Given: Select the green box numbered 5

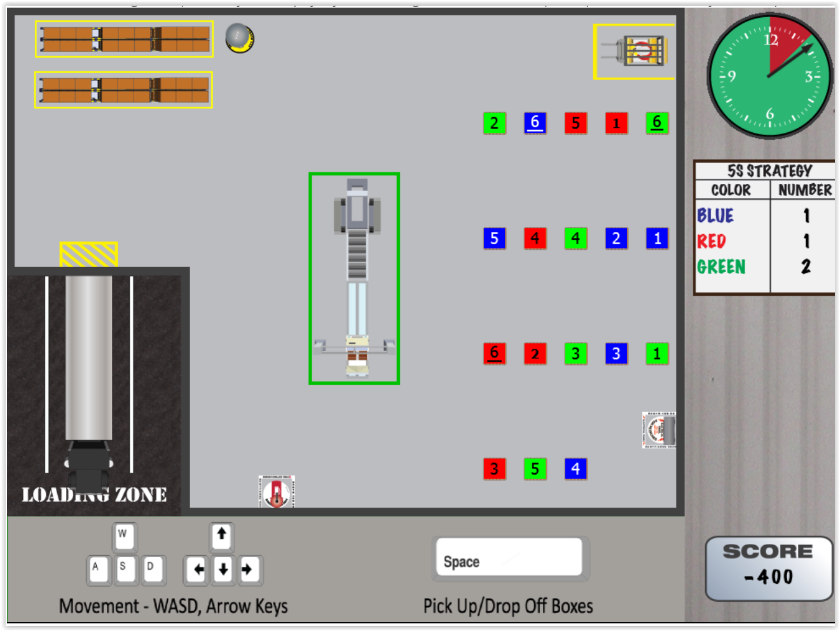Looking at the screenshot, I should point(535,469).
